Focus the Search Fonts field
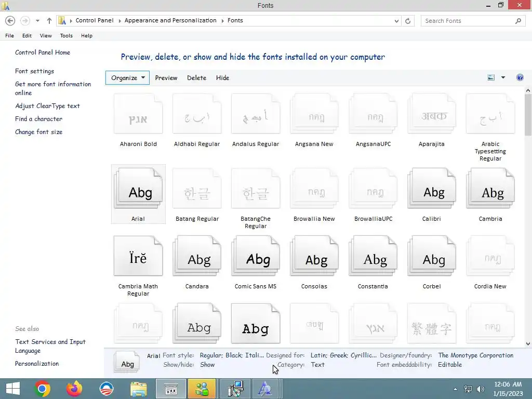 pyautogui.click(x=468, y=21)
